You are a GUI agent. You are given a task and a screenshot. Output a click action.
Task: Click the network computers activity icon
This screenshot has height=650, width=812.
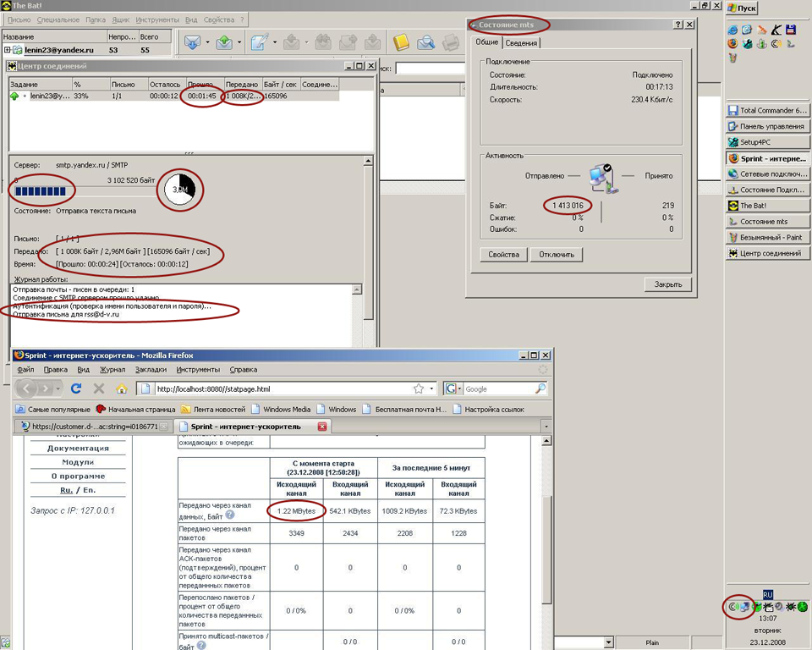(603, 179)
